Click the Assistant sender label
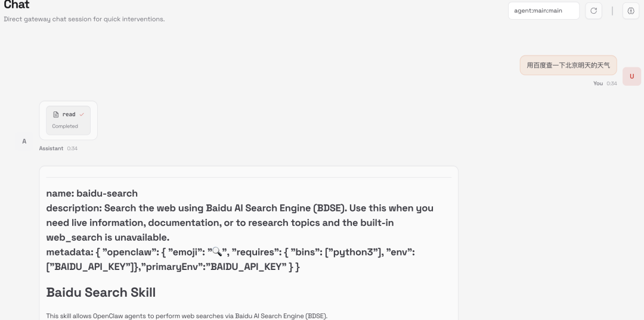This screenshot has height=320, width=644. tap(51, 148)
